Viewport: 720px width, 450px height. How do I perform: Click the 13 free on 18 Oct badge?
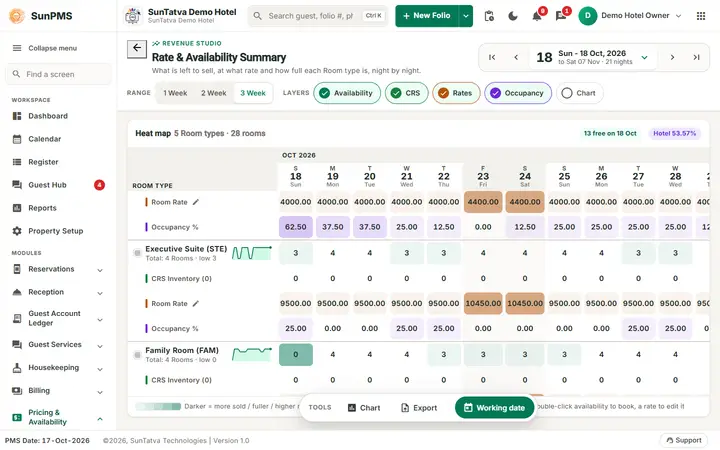(x=610, y=134)
